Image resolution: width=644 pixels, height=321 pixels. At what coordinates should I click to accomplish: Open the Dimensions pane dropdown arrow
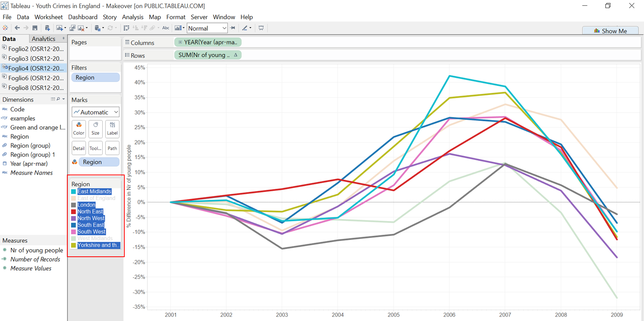(x=63, y=99)
